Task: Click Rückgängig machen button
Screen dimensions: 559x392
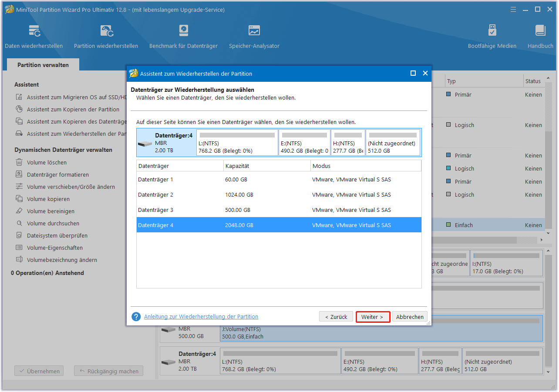Action: click(108, 372)
